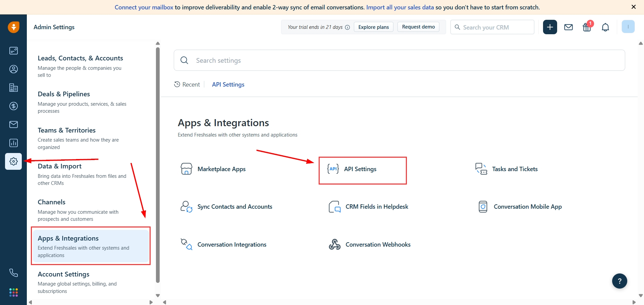Viewport: 644px width, 305px height.
Task: Open the Accounts building icon in sidebar
Action: [13, 88]
